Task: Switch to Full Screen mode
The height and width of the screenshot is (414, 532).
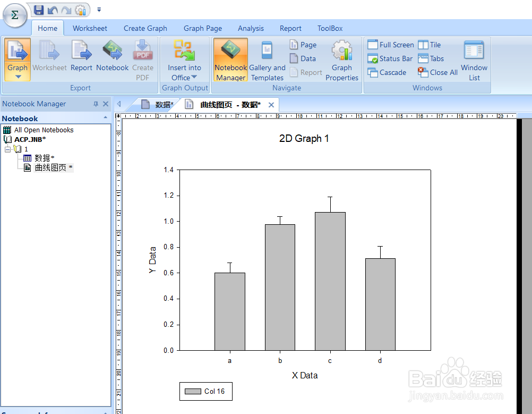Action: [x=391, y=45]
